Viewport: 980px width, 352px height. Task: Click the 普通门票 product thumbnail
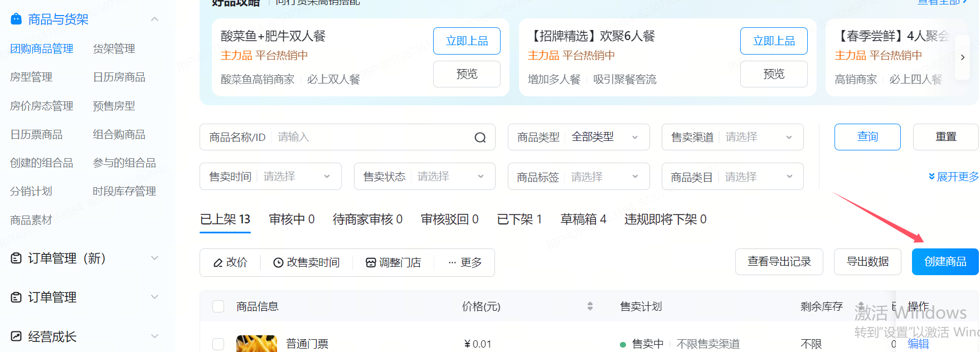point(256,344)
